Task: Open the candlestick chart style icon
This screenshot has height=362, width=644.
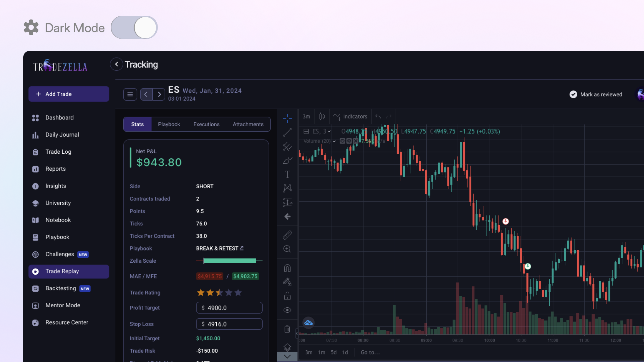Action: coord(322,117)
